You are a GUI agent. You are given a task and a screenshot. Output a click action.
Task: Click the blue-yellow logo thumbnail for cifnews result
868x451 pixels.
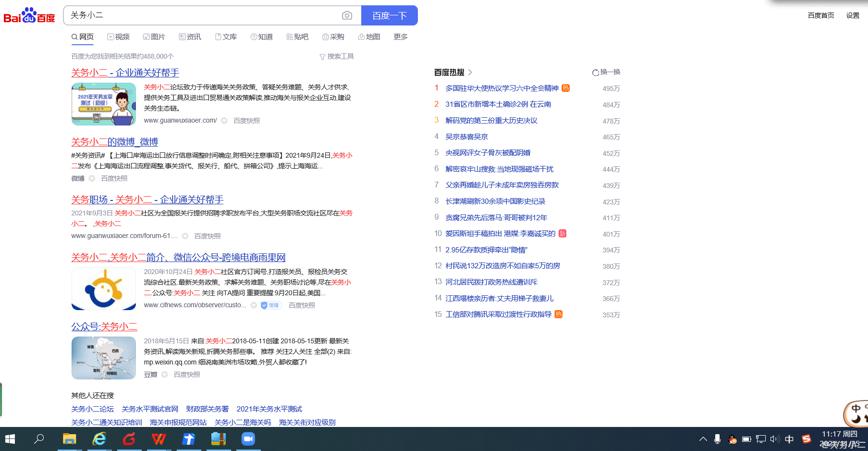point(104,288)
